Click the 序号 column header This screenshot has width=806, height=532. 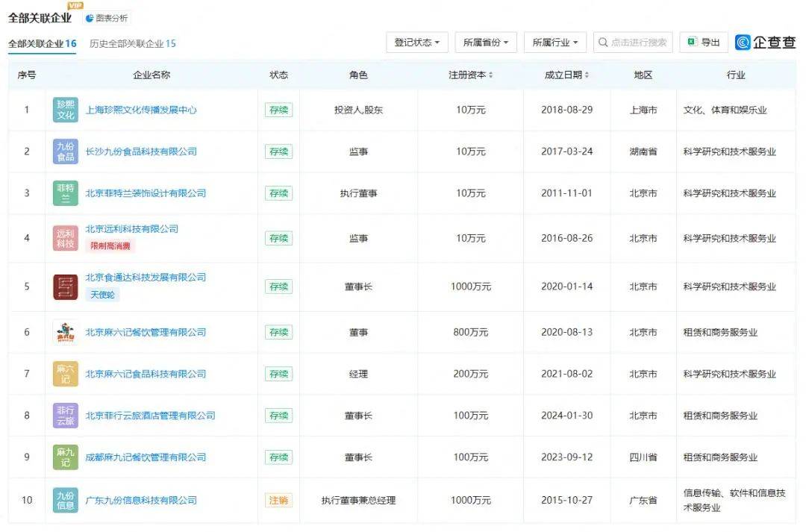coord(27,75)
